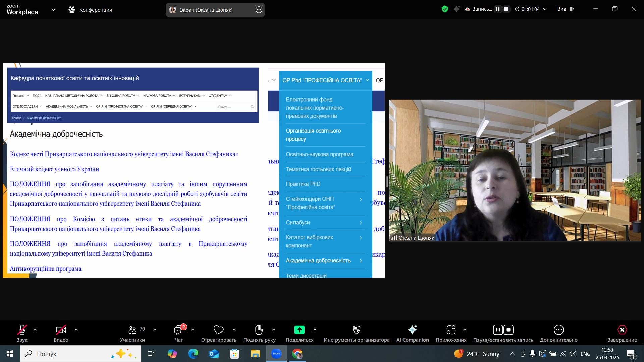Open cloud recording Запись indicator
Viewport: 644px width, 362px height.
(479, 9)
